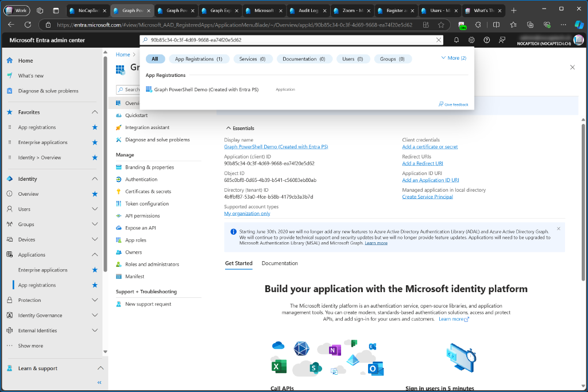Viewport: 588px width, 392px height.
Task: Unfavorite App registrations star under Favorites
Action: coord(95,127)
